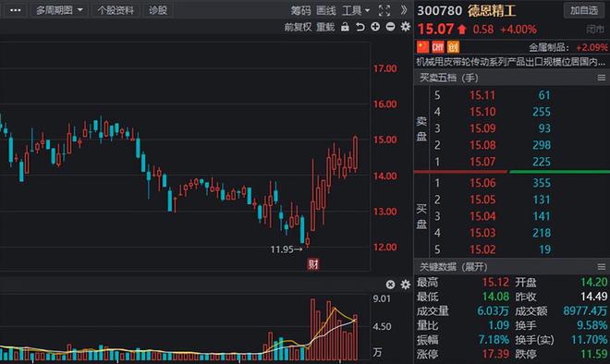Click the China flag market icon
Viewport: 610px width, 364px height.
pyautogui.click(x=422, y=47)
